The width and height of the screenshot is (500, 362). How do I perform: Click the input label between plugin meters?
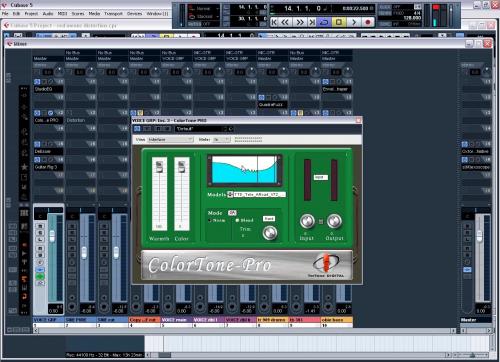click(320, 177)
